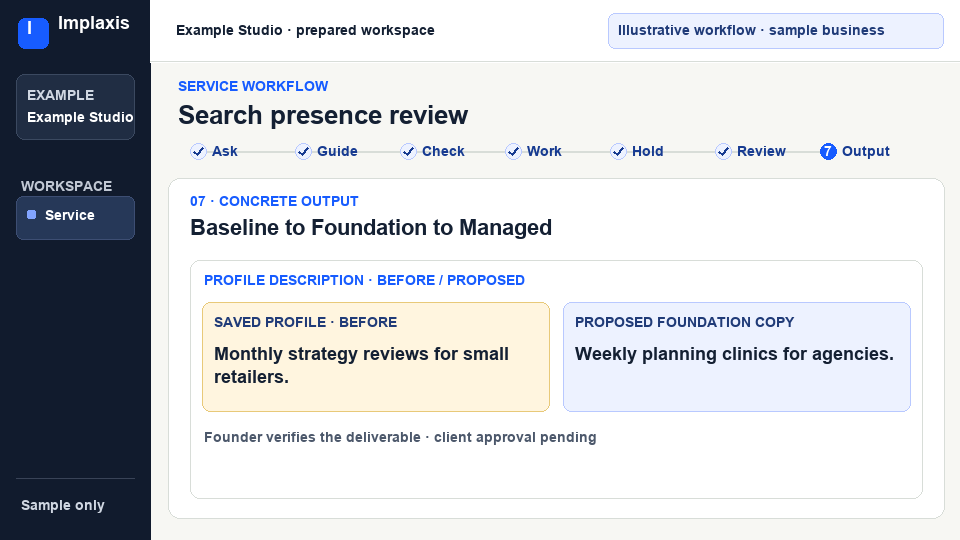Screen dimensions: 960x540
Task: Click the Review step checkmark icon
Action: [x=723, y=151]
